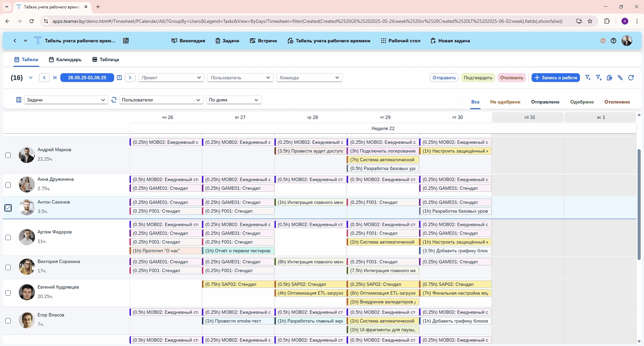Click the swap grouping arrows icon
The image size is (644, 346).
(114, 100)
